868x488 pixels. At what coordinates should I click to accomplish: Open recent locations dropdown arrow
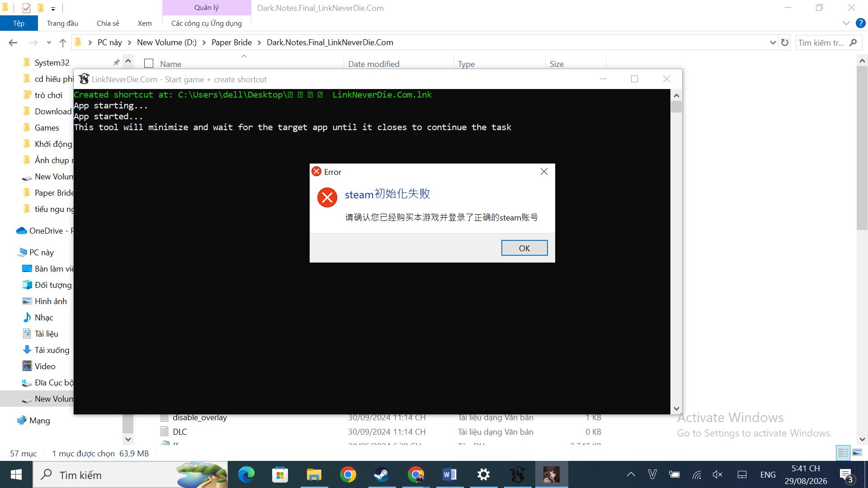click(x=49, y=43)
